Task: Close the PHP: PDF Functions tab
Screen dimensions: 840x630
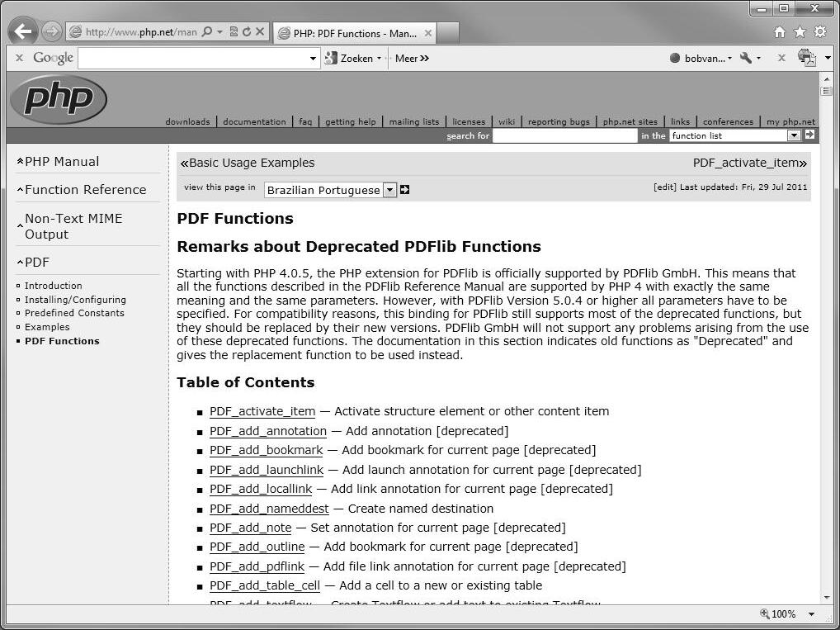Action: click(x=428, y=33)
